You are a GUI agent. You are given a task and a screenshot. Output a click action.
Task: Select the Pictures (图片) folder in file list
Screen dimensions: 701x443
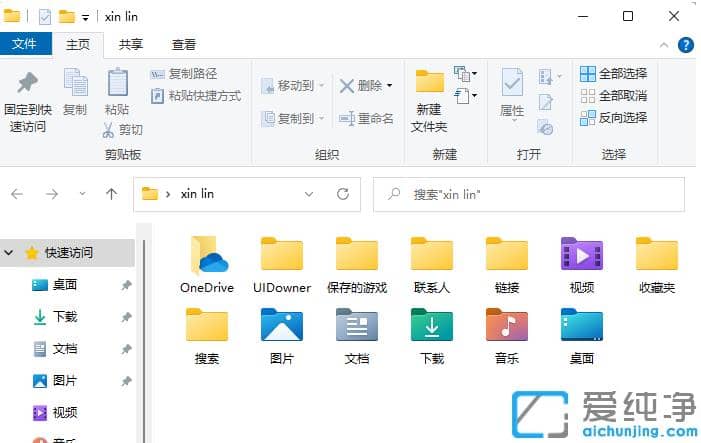[282, 335]
